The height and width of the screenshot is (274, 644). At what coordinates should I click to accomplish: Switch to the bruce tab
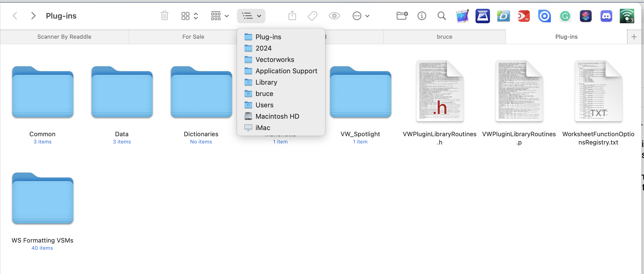(444, 37)
